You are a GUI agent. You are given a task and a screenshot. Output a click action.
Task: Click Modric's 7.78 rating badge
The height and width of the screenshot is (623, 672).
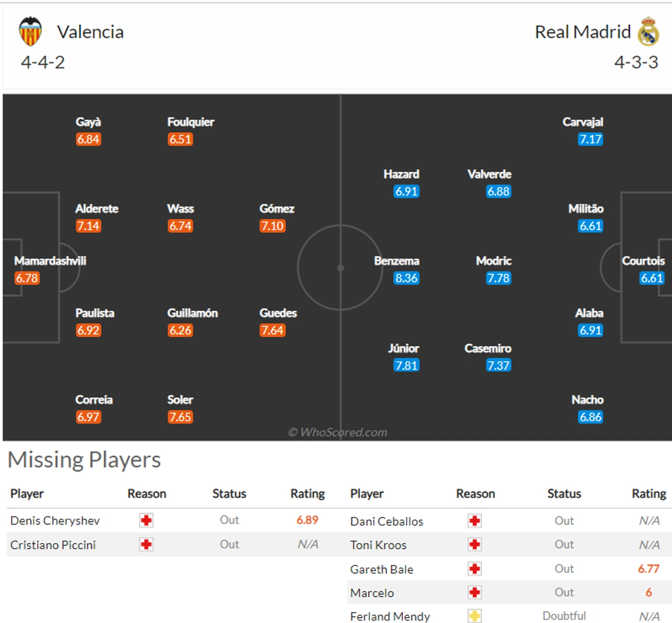(498, 278)
